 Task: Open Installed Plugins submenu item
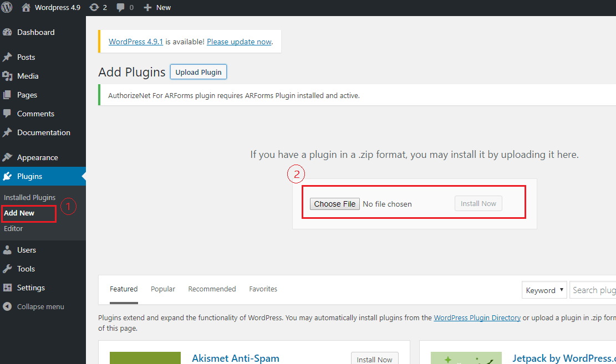29,197
